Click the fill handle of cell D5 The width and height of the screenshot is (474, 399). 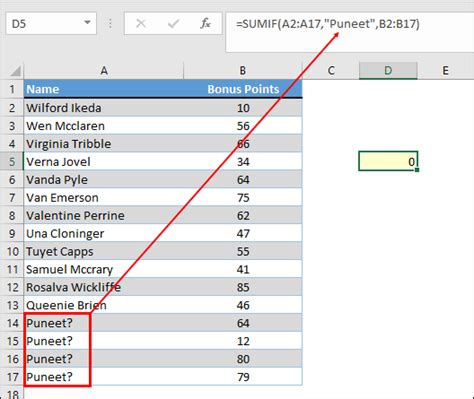pyautogui.click(x=417, y=170)
